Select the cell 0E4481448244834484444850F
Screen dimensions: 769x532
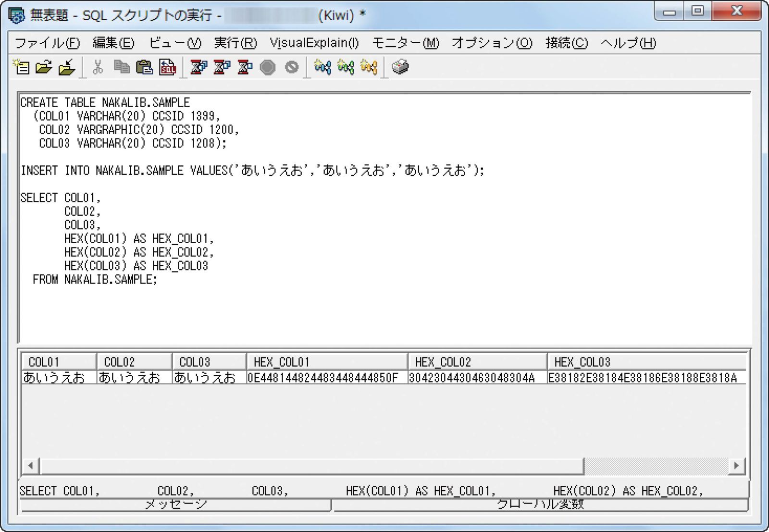(x=327, y=378)
